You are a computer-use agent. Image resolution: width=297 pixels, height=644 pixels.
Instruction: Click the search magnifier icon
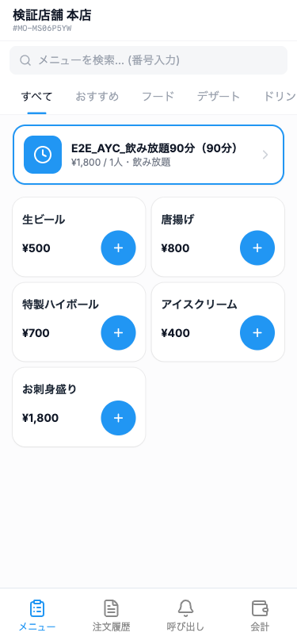[25, 60]
